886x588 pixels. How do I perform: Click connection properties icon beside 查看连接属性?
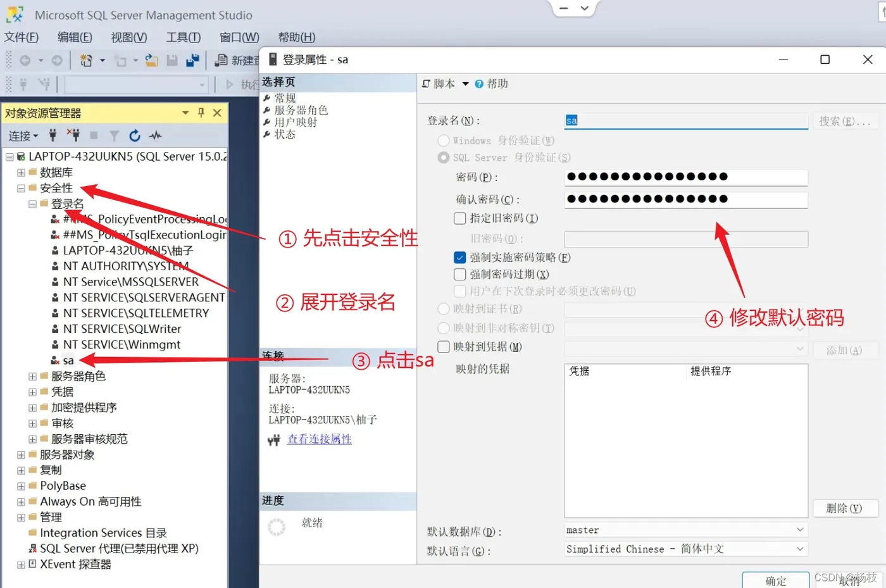(x=273, y=441)
